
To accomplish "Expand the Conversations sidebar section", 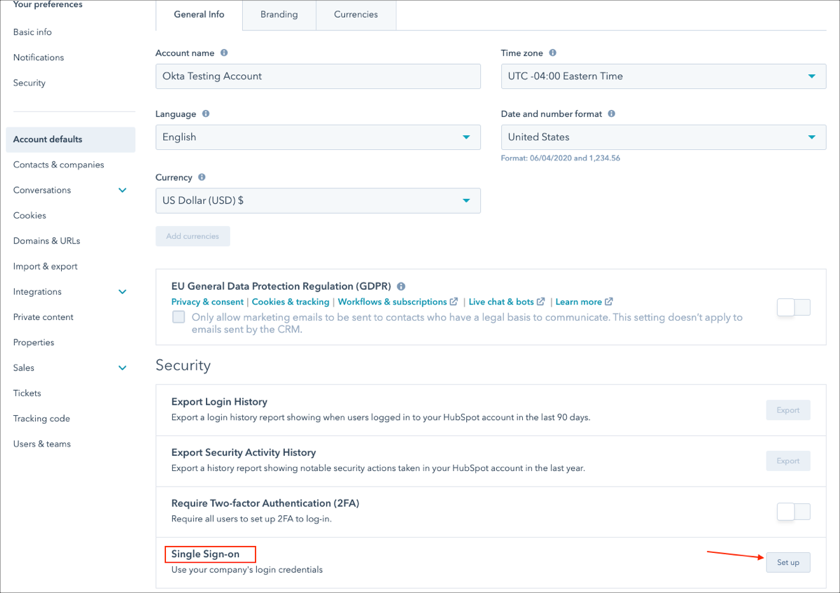I will pyautogui.click(x=122, y=190).
